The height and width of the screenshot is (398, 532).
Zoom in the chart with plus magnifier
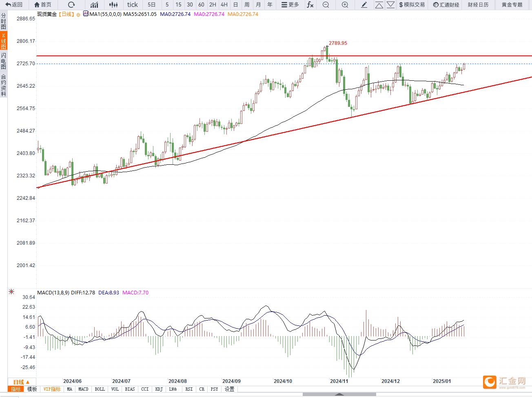tap(345, 5)
